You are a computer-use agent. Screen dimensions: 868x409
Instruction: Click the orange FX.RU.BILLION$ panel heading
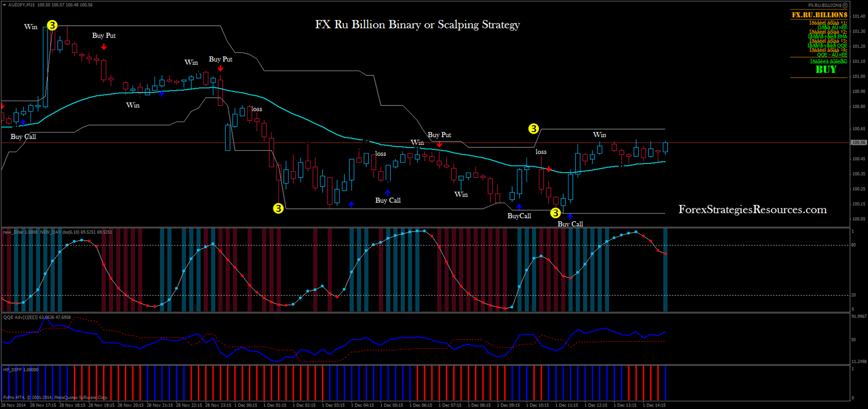click(819, 15)
